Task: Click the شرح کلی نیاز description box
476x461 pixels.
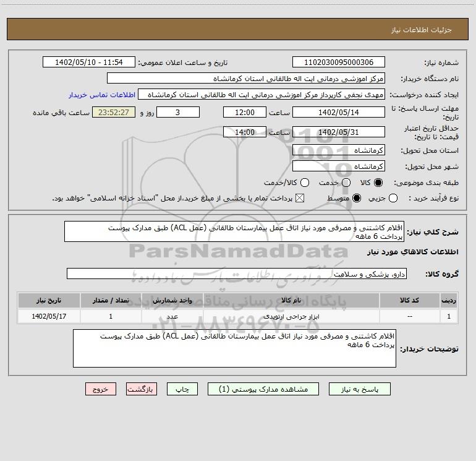Action: click(234, 231)
